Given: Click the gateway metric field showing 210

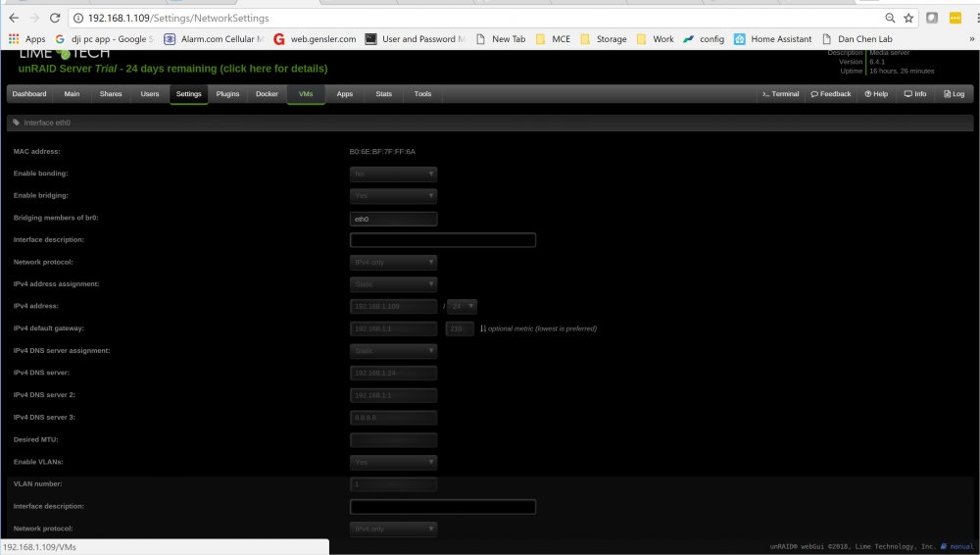Looking at the screenshot, I should (x=460, y=328).
